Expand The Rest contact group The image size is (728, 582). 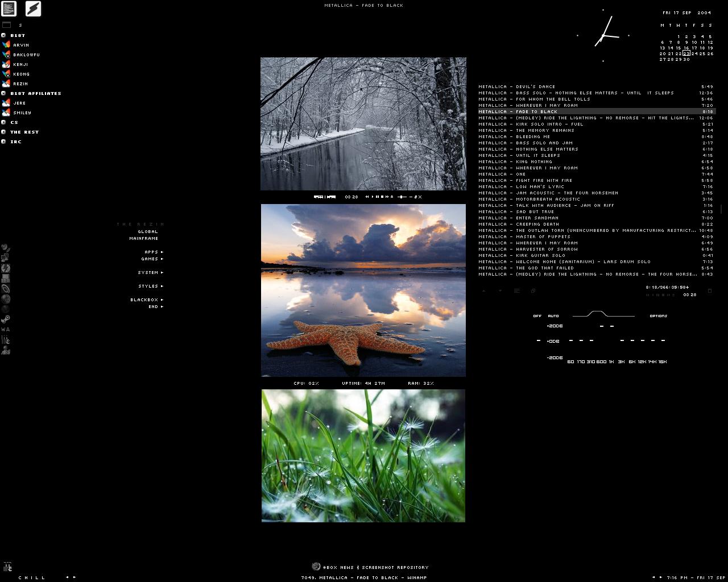pos(4,132)
